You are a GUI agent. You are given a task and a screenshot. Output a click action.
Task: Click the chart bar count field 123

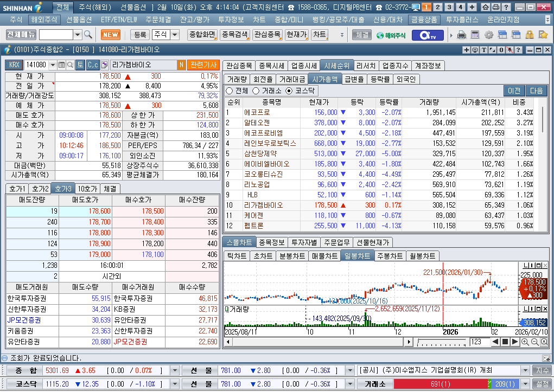[x=480, y=342]
